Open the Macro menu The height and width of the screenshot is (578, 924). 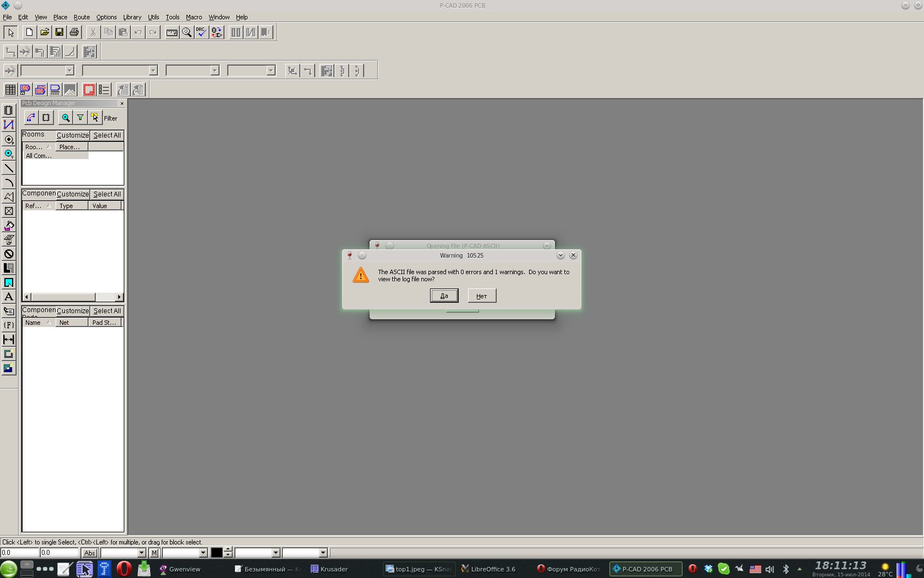point(194,17)
